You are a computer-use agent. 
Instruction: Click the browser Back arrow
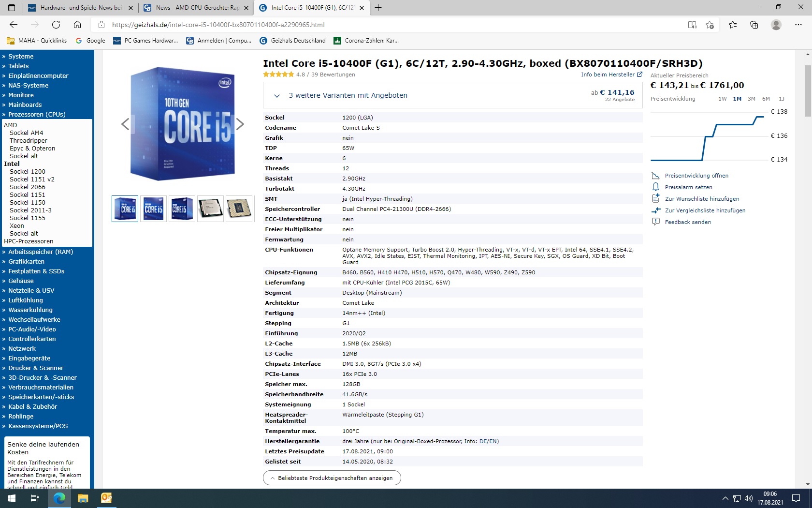14,25
